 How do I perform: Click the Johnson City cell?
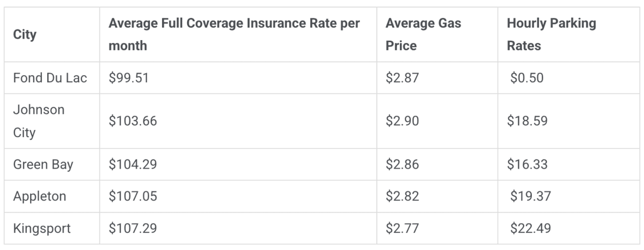(x=39, y=121)
